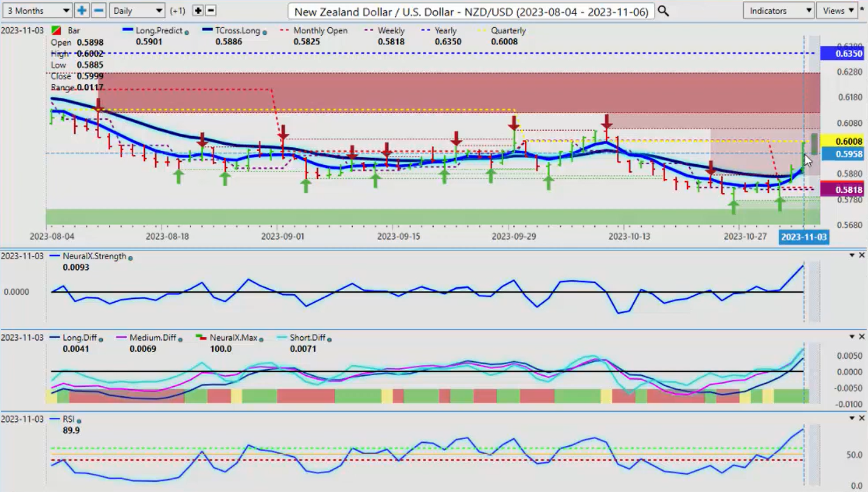Click the Long.Predict settings dot
The image size is (868, 492).
click(186, 32)
